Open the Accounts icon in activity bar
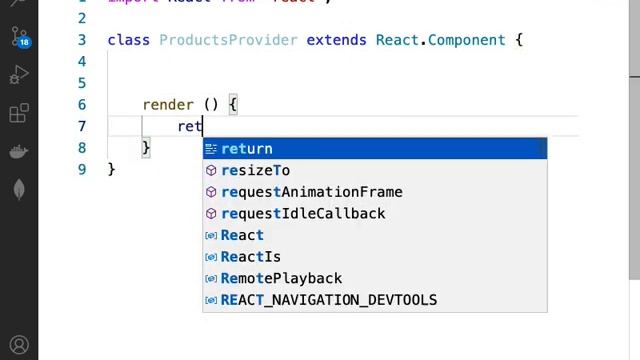 (x=19, y=344)
